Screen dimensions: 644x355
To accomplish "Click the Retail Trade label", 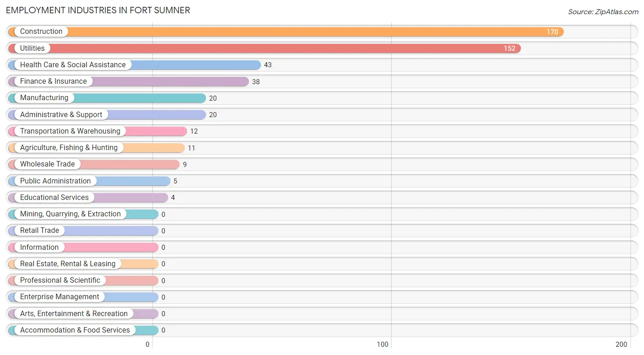I will tap(40, 230).
